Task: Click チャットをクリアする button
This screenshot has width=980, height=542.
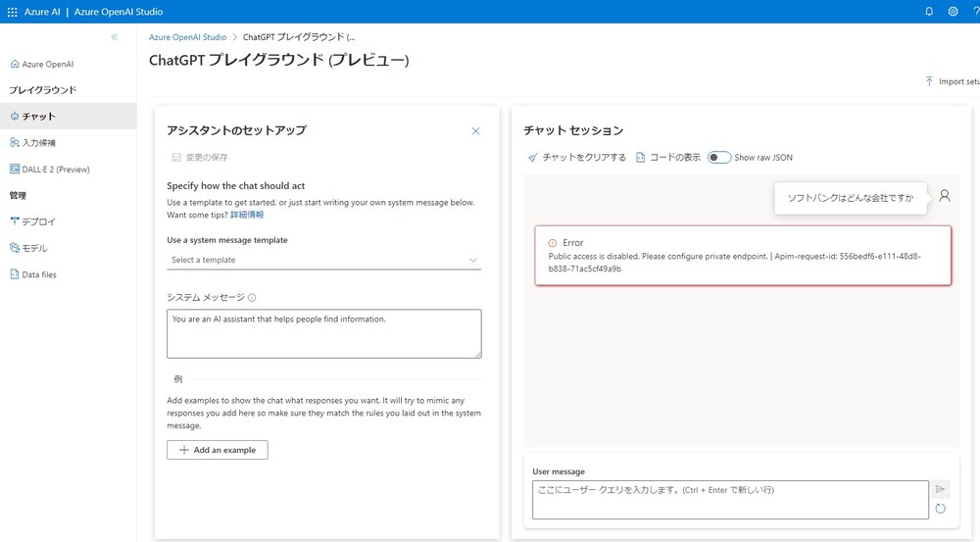Action: 576,157
